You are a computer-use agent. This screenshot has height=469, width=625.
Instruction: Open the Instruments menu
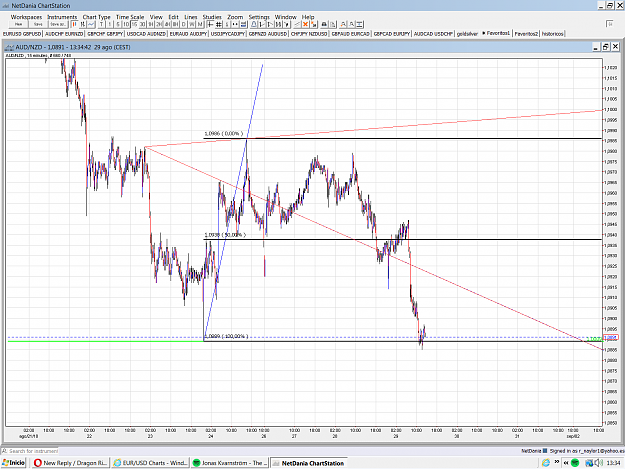click(x=62, y=17)
